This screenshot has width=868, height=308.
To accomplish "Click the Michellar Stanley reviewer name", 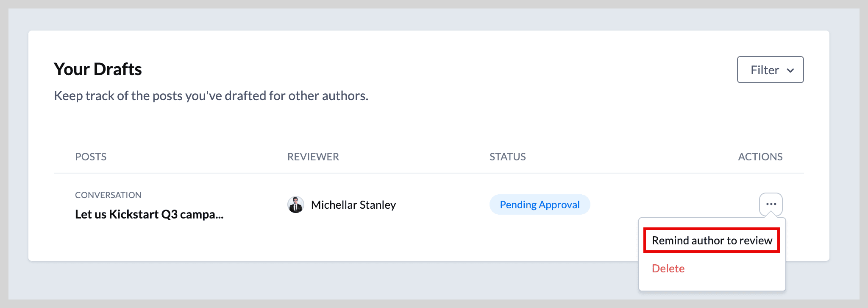I will click(x=353, y=205).
